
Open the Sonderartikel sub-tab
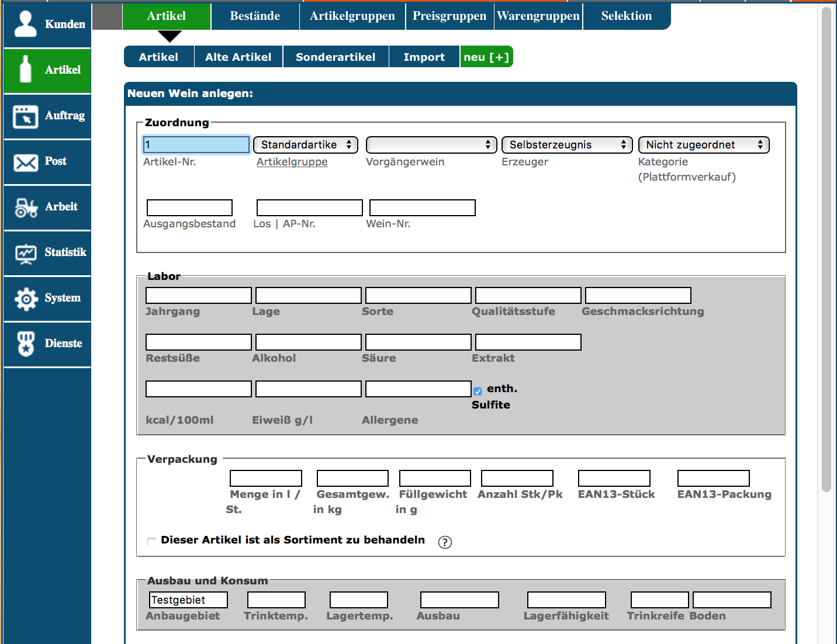(x=336, y=57)
